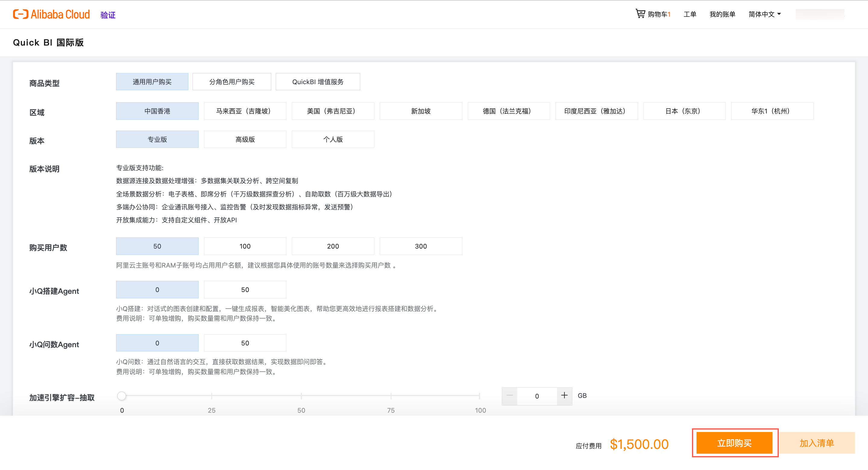Select 日本（东京）region
This screenshot has height=470, width=868.
[684, 111]
